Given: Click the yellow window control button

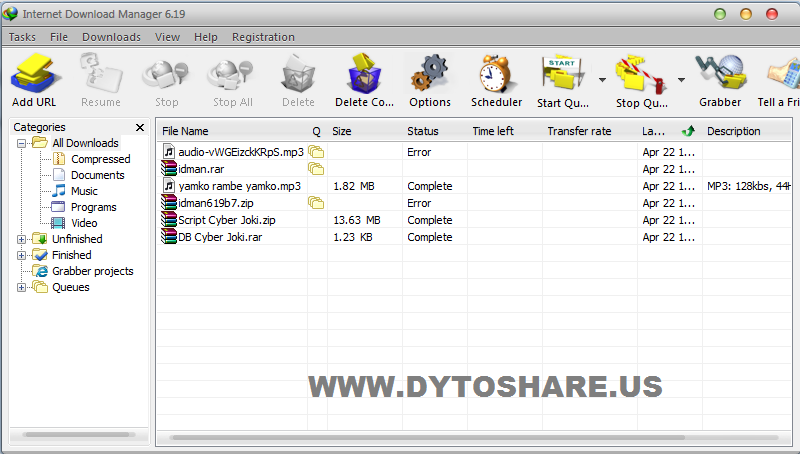Looking at the screenshot, I should [x=746, y=14].
